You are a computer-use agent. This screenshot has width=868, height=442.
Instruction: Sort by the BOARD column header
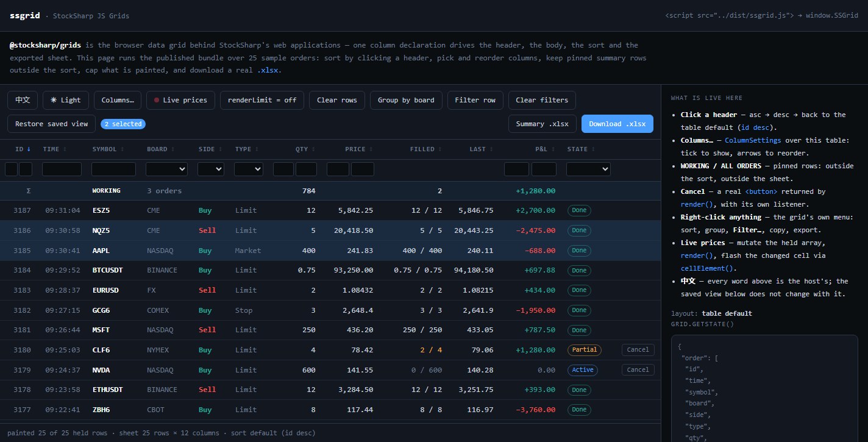click(x=160, y=149)
